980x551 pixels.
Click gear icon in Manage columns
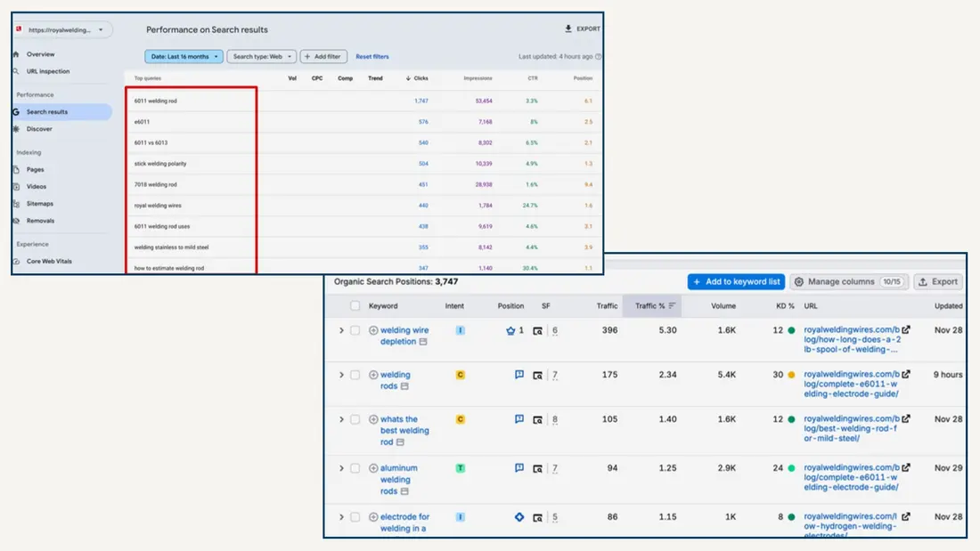tap(799, 282)
